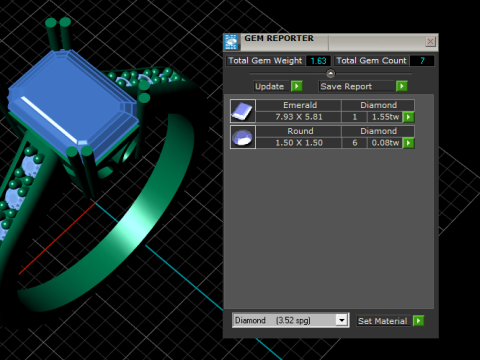Click the green arrow next to Update

pyautogui.click(x=297, y=86)
